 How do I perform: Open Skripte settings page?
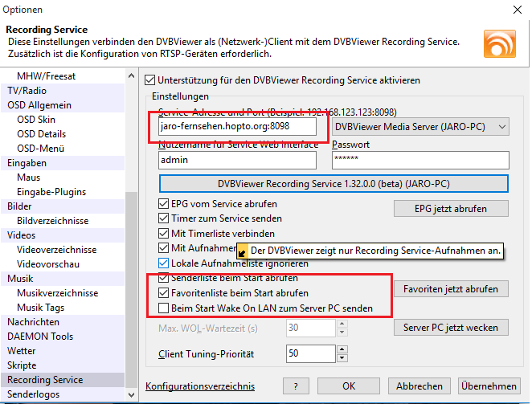63,365
